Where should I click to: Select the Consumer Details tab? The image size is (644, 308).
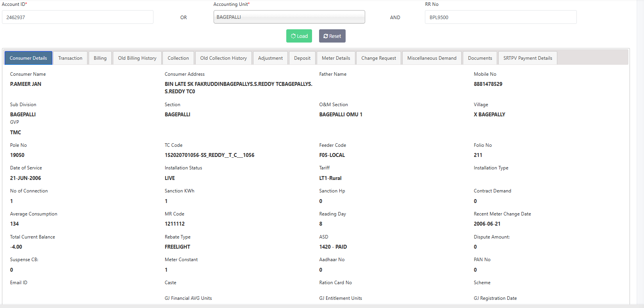(29, 58)
